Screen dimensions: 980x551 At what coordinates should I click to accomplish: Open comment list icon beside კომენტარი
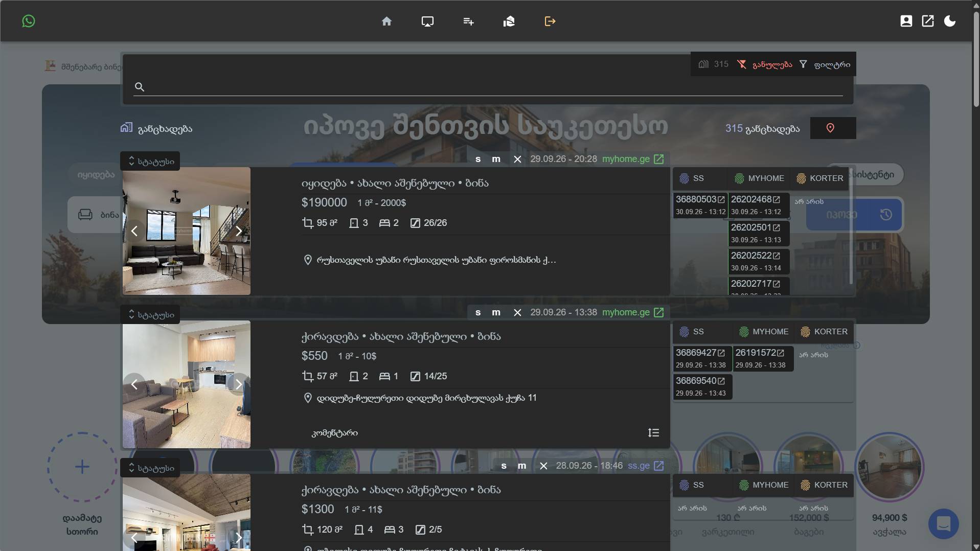653,433
